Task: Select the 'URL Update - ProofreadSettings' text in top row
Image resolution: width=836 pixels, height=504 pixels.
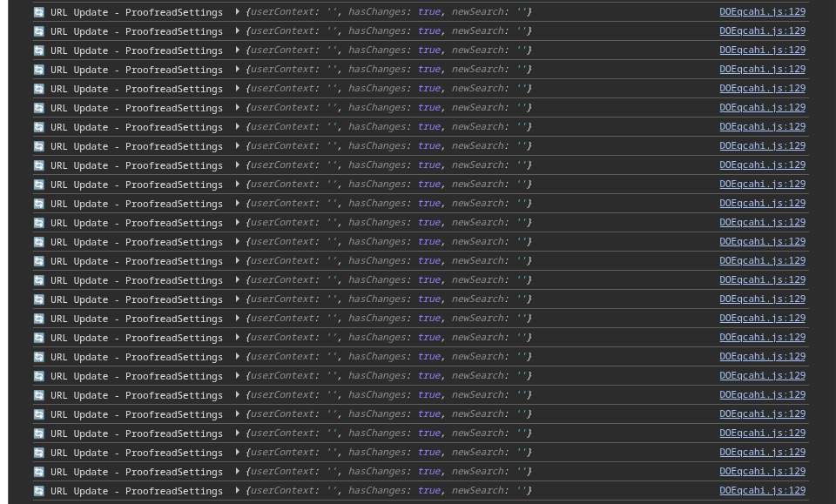Action: (137, 13)
